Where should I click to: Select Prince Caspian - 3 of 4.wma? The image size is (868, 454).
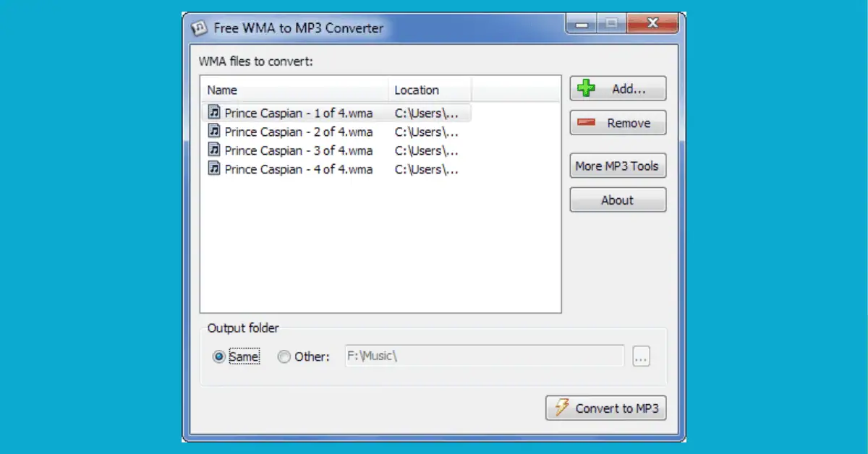[298, 150]
